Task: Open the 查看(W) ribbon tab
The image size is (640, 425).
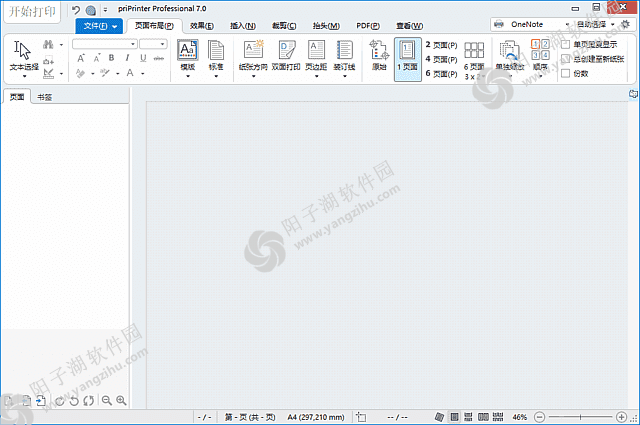Action: coord(409,26)
